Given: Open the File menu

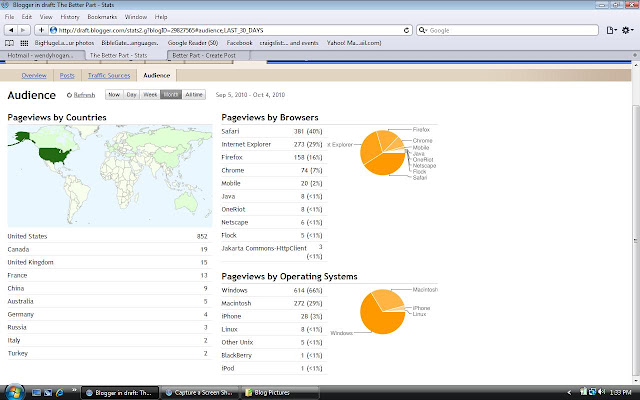Looking at the screenshot, I should coord(9,17).
